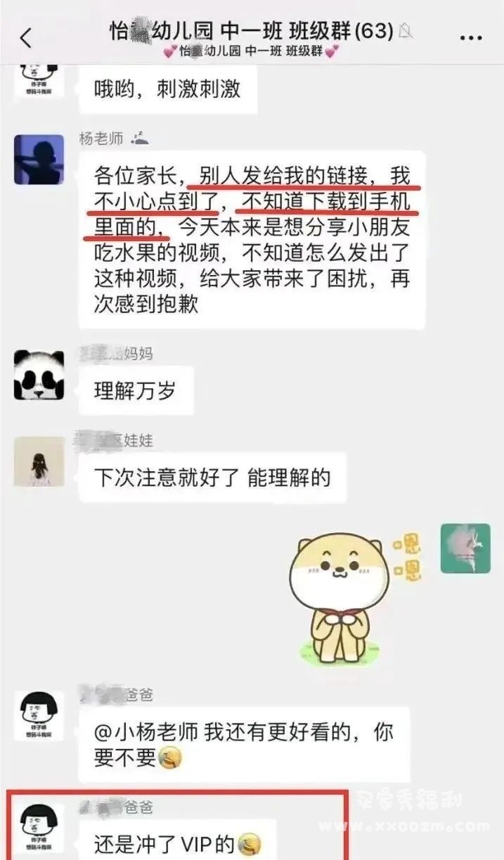Tap the 哦哟，刺激刺激 message bubble
The width and height of the screenshot is (504, 860).
point(167,89)
